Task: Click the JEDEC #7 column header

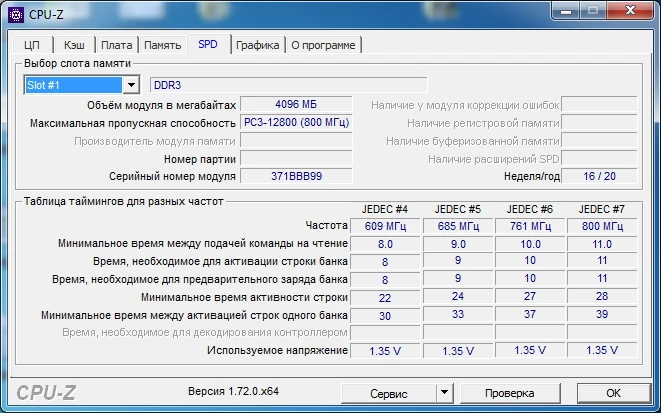Action: (x=602, y=209)
